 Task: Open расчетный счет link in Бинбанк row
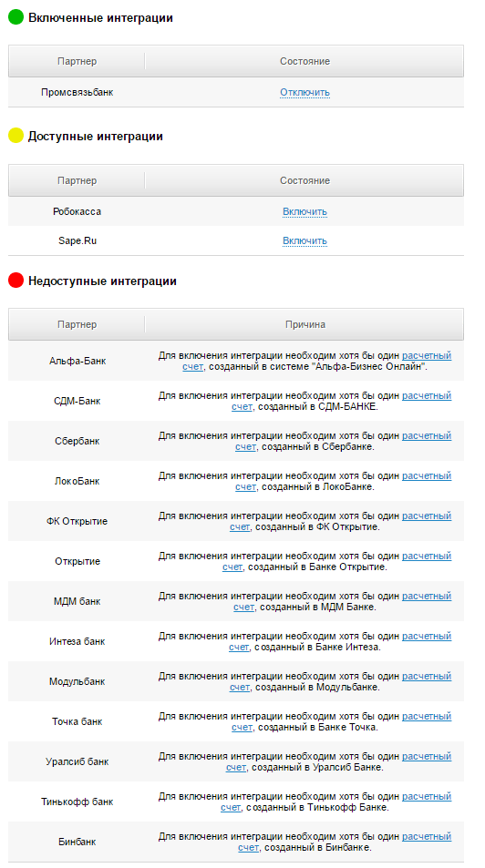pyautogui.click(x=427, y=836)
